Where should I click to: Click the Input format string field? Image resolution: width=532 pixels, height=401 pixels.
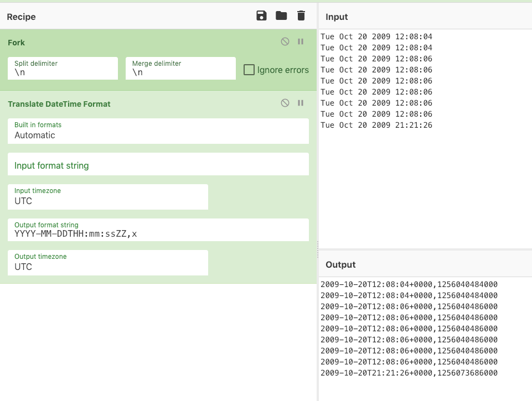pyautogui.click(x=158, y=165)
